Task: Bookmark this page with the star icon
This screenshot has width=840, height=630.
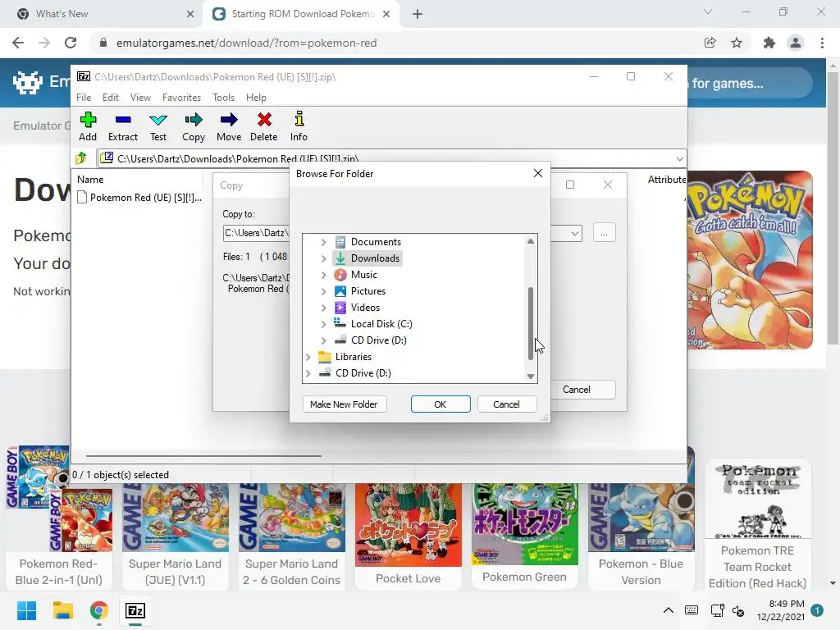Action: pyautogui.click(x=737, y=43)
